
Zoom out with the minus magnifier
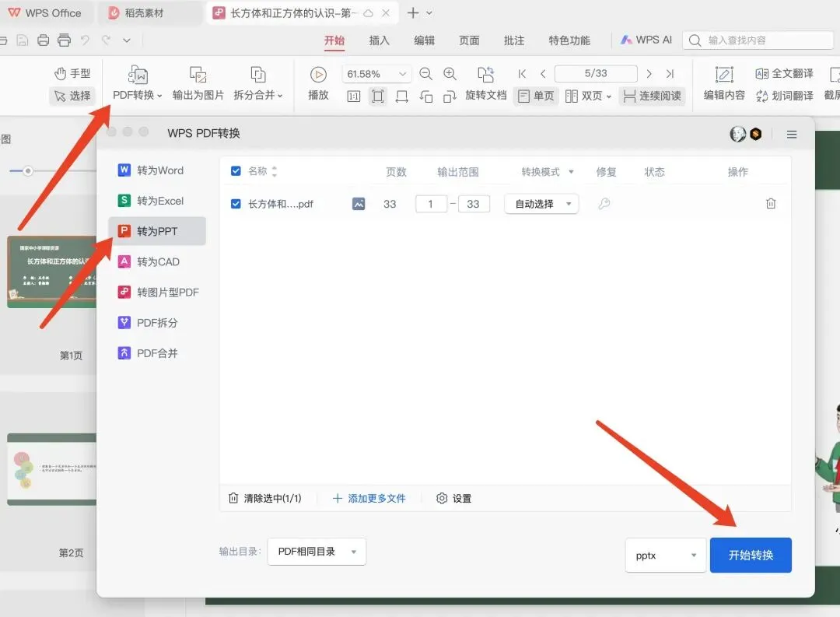tap(426, 74)
